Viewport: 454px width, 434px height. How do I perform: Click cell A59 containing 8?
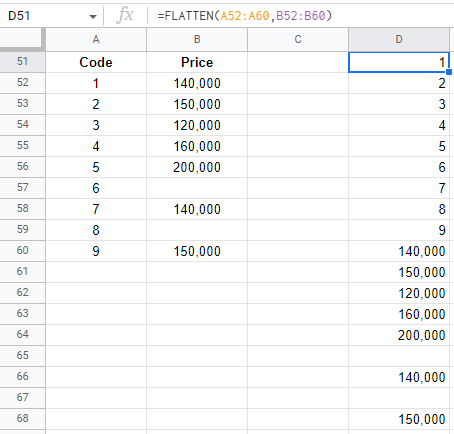pyautogui.click(x=96, y=230)
